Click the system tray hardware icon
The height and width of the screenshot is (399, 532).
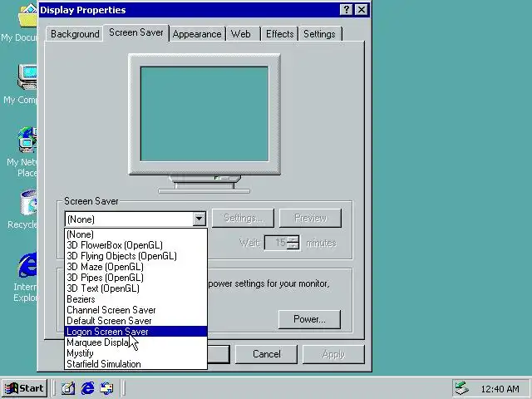(x=462, y=388)
